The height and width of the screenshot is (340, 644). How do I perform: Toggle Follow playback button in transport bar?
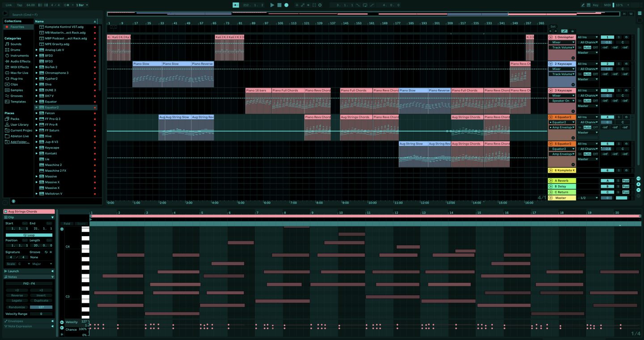point(236,5)
